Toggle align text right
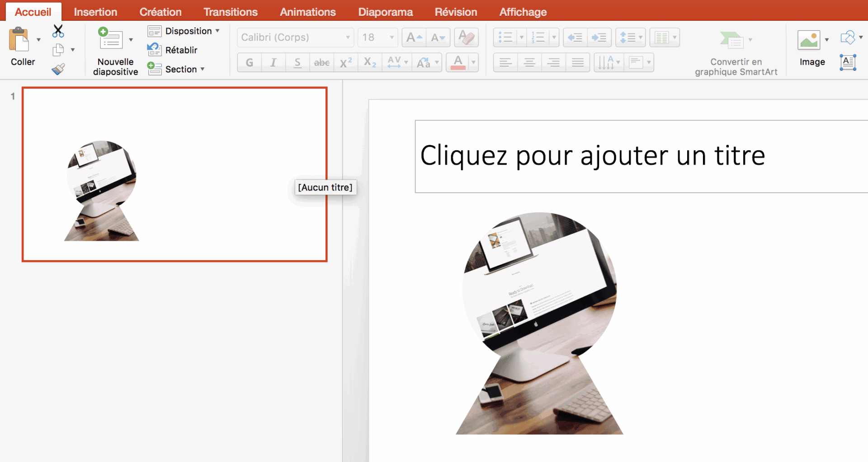This screenshot has width=868, height=462. tap(553, 62)
